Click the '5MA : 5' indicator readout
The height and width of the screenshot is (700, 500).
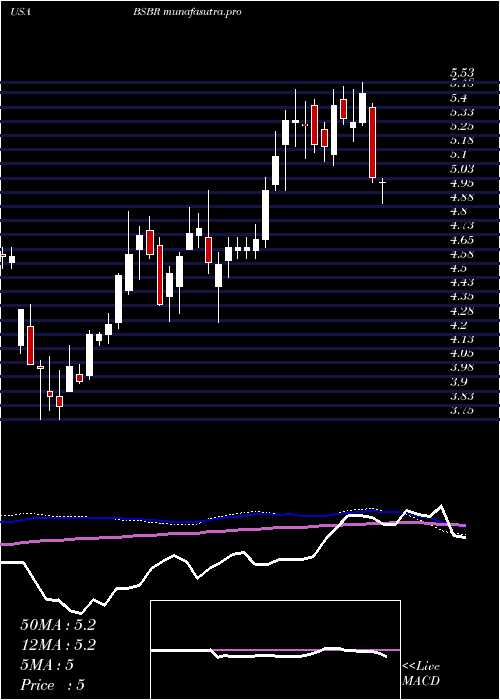coord(47,665)
